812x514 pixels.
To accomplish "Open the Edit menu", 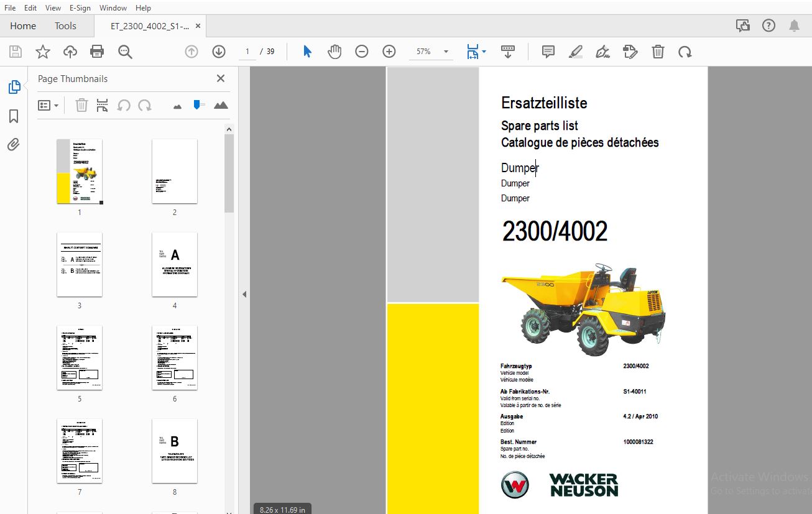I will [30, 8].
